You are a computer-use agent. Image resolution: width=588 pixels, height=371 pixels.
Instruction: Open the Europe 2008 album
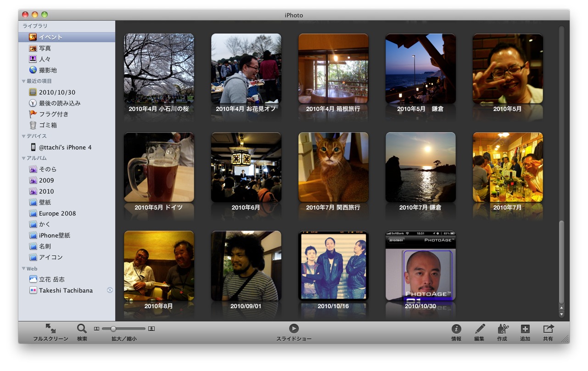(x=57, y=213)
